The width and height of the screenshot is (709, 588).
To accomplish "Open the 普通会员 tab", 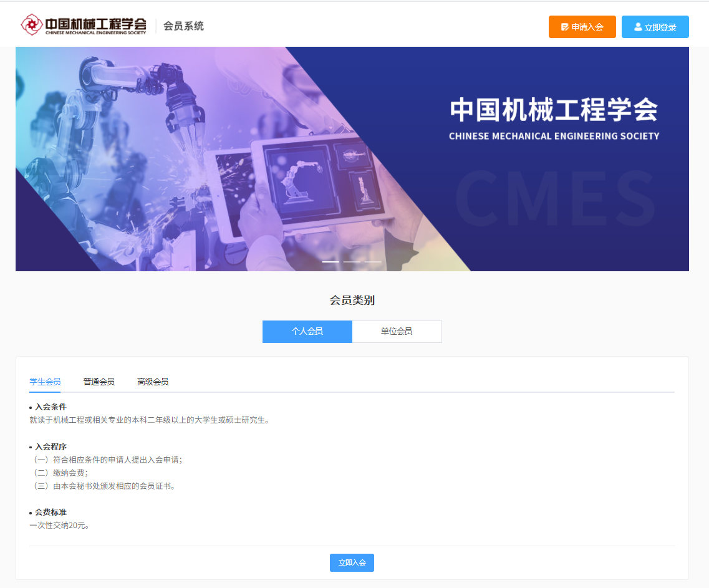I will [x=99, y=382].
